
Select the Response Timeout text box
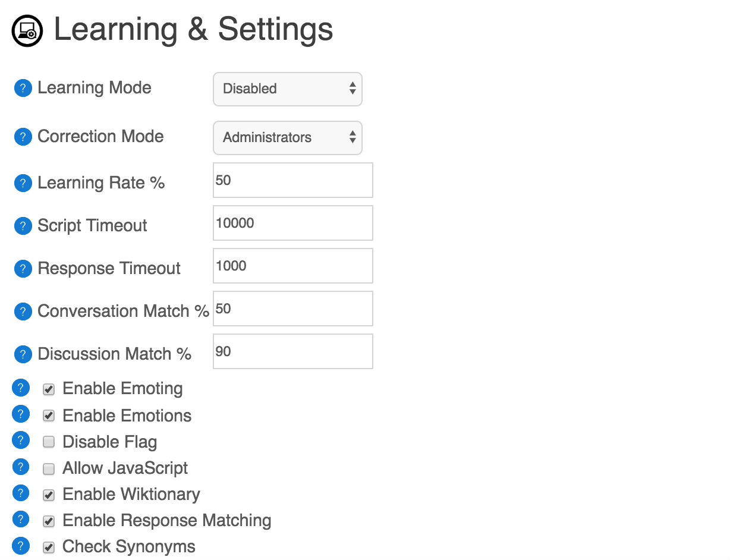[x=293, y=266]
